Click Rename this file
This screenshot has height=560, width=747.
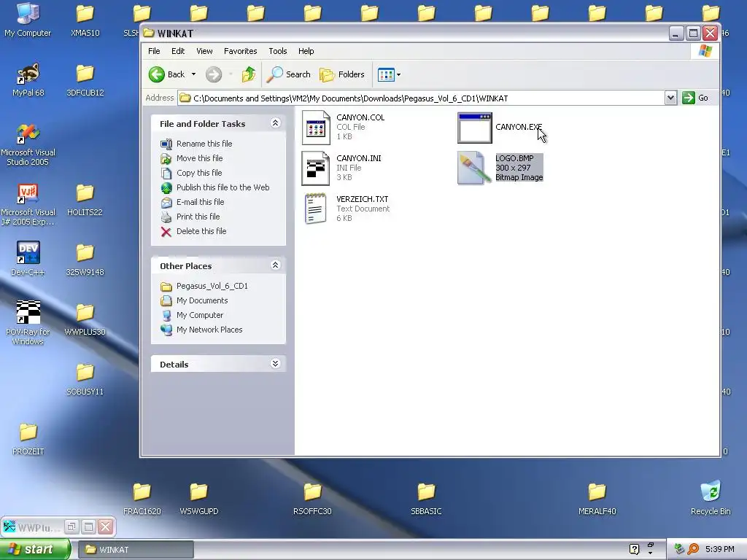tap(204, 144)
